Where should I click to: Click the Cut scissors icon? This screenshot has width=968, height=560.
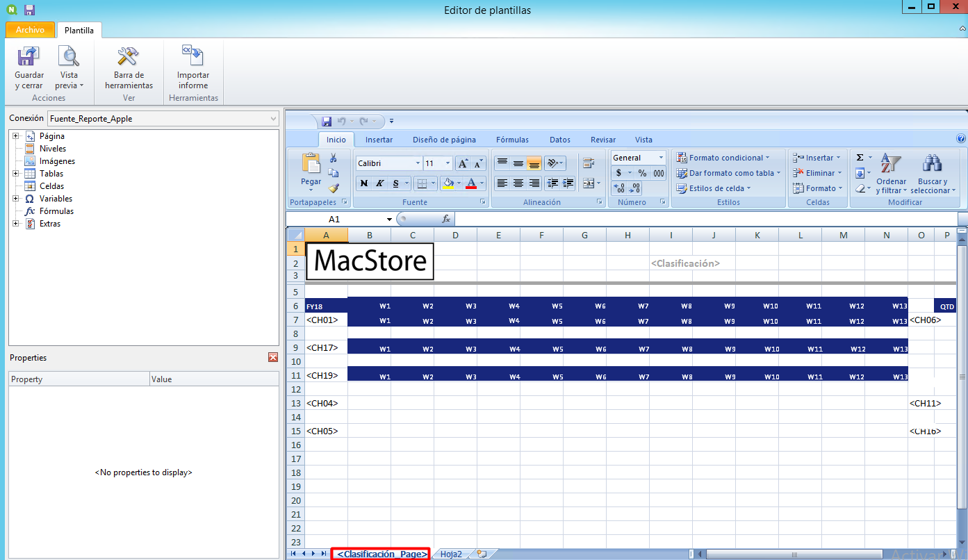[334, 158]
